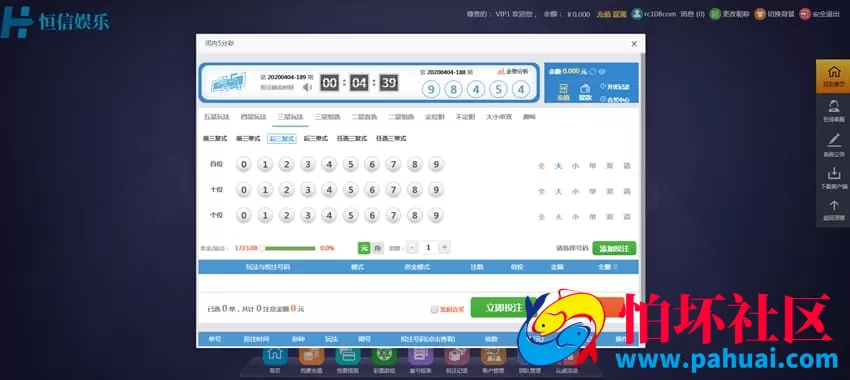Click the yellow recharge link in top bar

(603, 15)
